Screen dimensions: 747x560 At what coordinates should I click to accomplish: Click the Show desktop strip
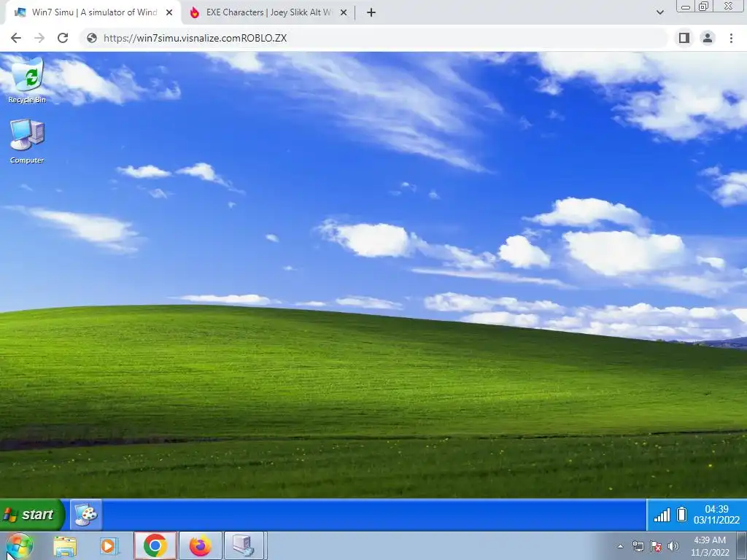[x=742, y=545]
